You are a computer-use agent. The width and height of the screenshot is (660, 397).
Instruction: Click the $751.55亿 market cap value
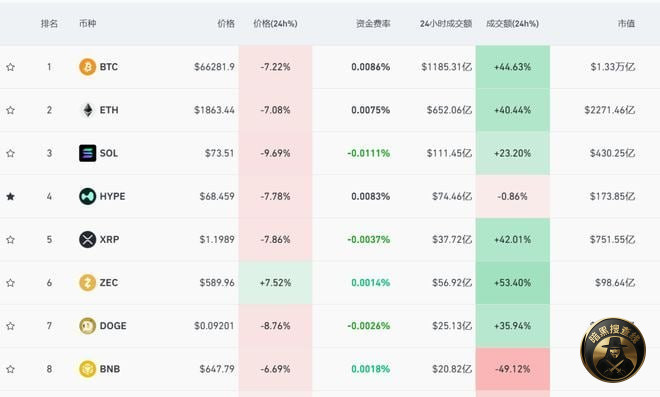point(612,240)
